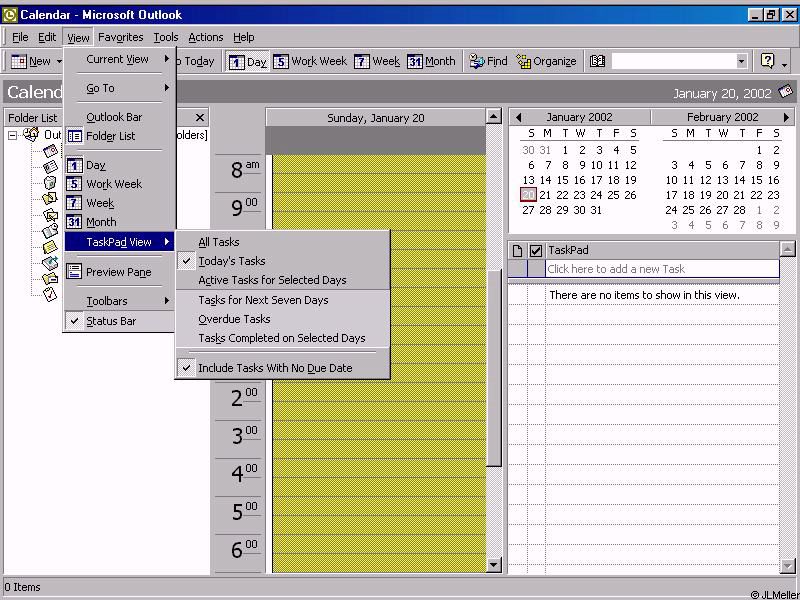800x600 pixels.
Task: Click here to add a new Task field
Action: click(660, 269)
